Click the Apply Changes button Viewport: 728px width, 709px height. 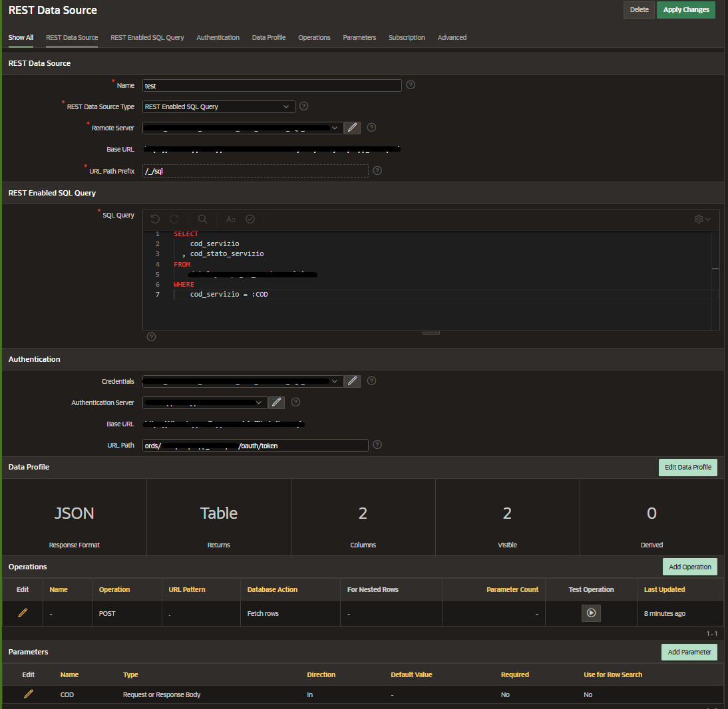click(x=686, y=10)
